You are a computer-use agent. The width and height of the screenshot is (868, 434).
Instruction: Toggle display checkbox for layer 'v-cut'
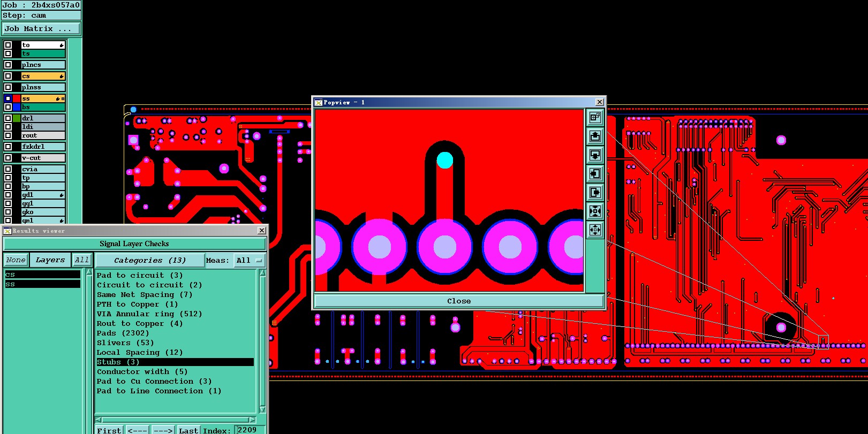coord(8,158)
